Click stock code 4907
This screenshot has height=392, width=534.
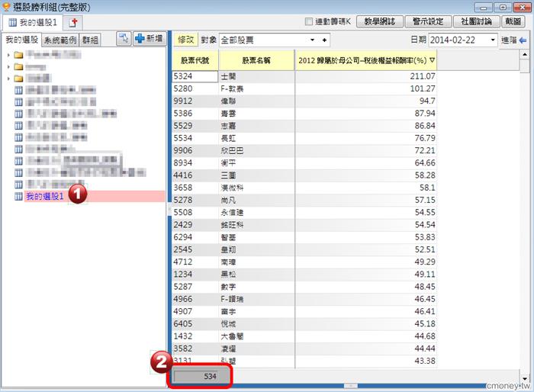(x=183, y=311)
